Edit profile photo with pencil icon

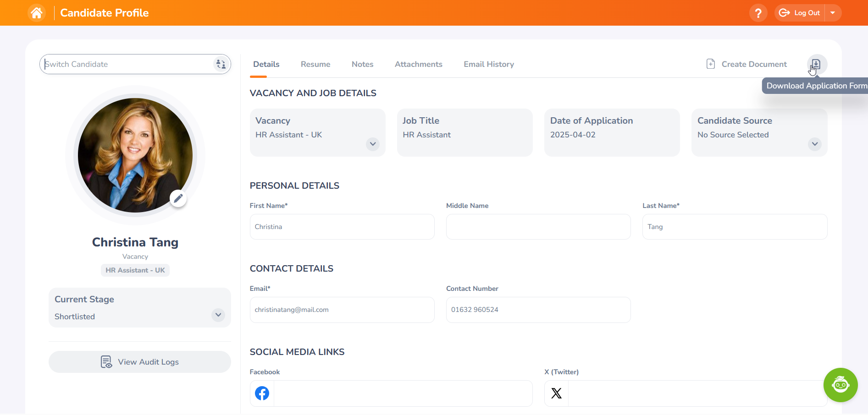(178, 198)
